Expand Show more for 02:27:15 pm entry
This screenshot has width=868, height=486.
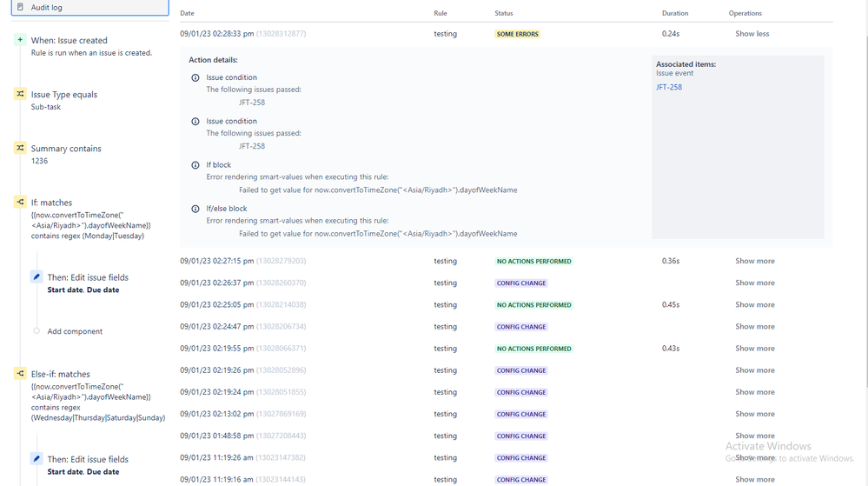tap(754, 261)
